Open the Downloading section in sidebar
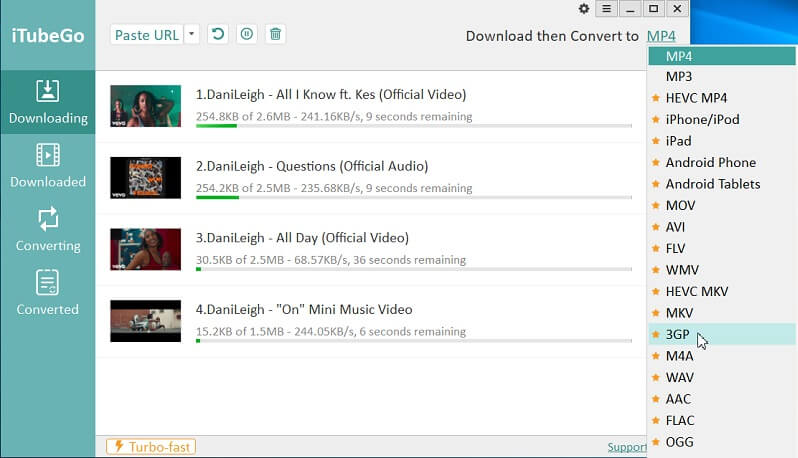The width and height of the screenshot is (798, 458). (47, 102)
